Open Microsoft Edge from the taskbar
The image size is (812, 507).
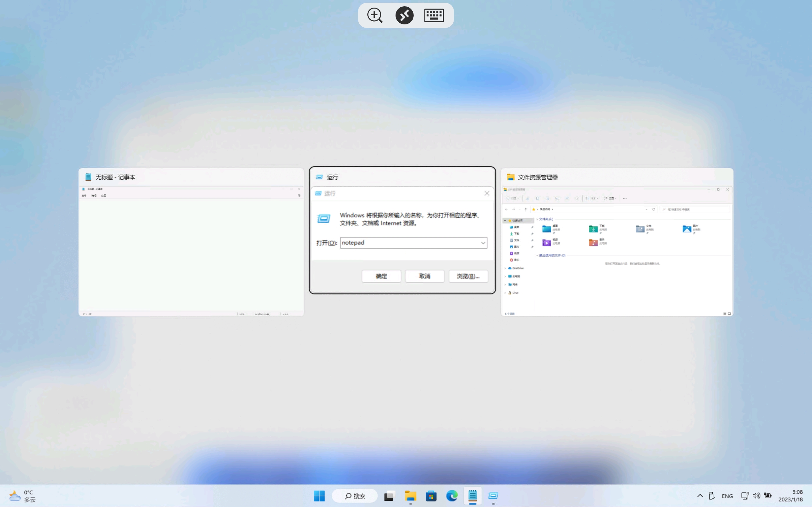pos(452,496)
